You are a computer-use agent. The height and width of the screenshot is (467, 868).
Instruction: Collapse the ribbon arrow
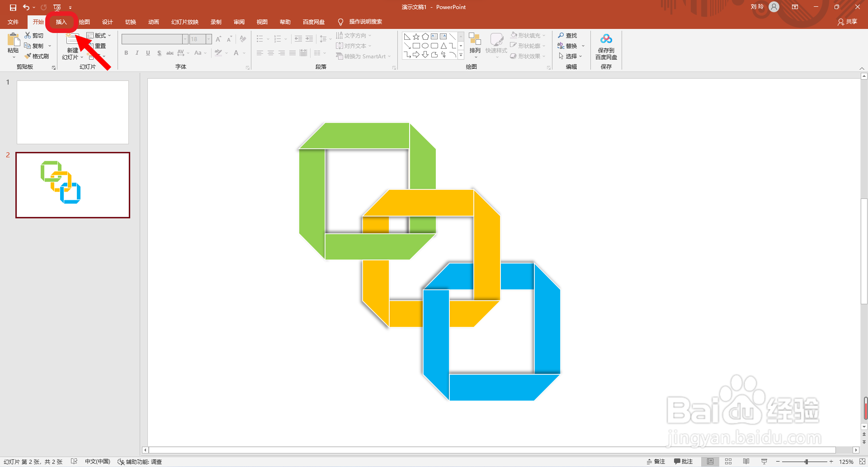pos(862,68)
